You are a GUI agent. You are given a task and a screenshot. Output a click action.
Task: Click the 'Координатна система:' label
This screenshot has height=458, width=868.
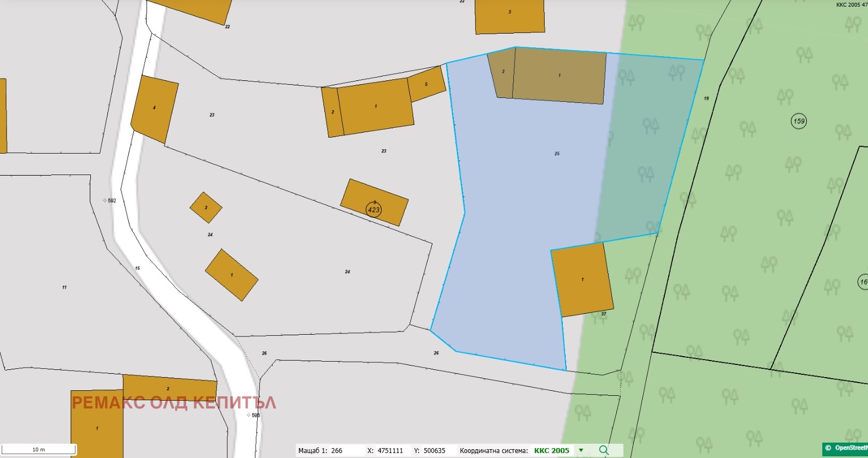point(493,450)
